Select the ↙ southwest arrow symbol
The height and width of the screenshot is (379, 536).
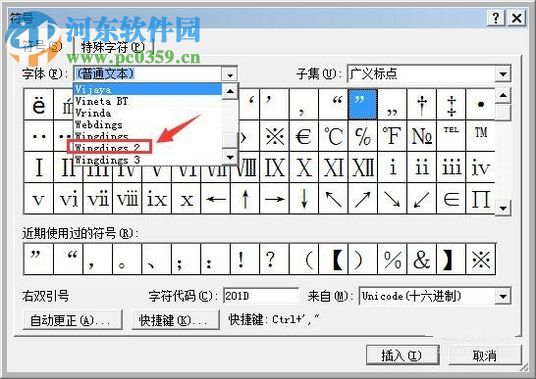click(422, 199)
